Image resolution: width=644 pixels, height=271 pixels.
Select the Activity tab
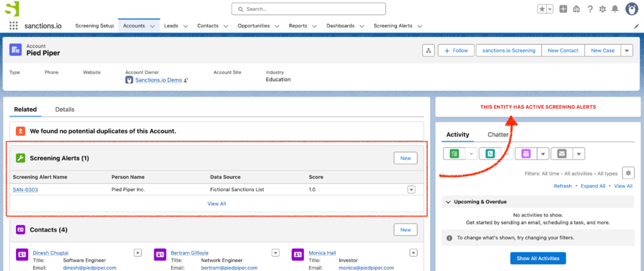coord(458,135)
